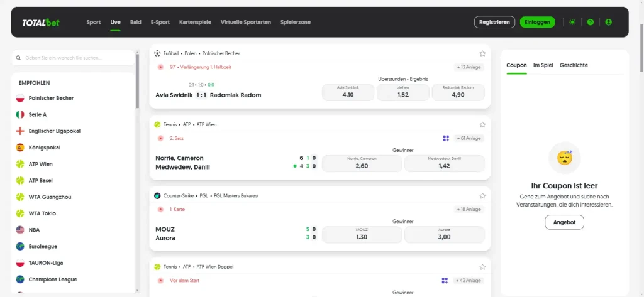Open Kartenspiele menu item
The image size is (644, 297).
[195, 22]
